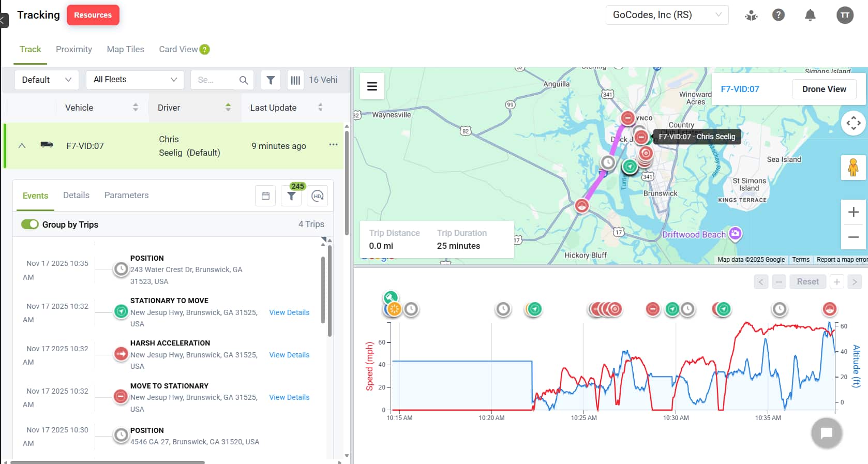This screenshot has height=464, width=868.
Task: Open the Default view dropdown
Action: (46, 80)
